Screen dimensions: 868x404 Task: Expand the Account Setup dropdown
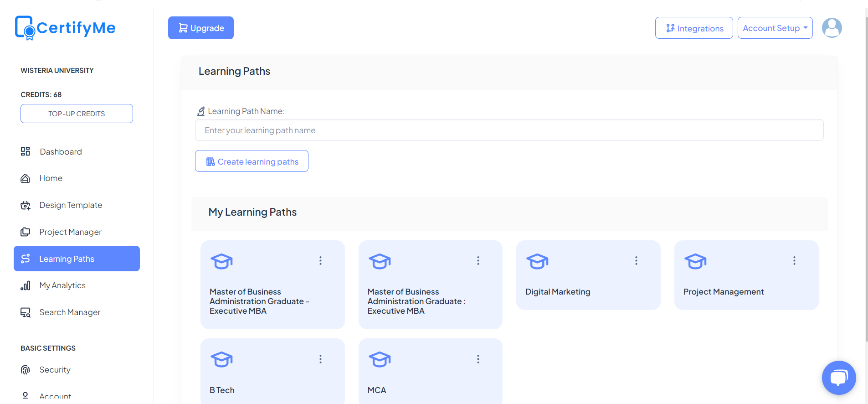[775, 28]
